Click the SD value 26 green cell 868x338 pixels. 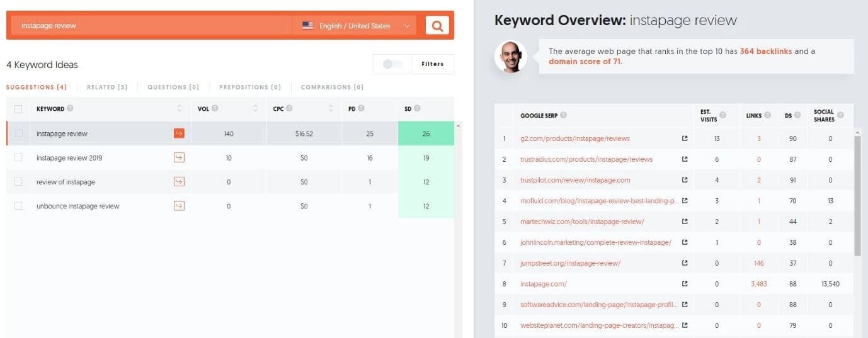(x=426, y=133)
